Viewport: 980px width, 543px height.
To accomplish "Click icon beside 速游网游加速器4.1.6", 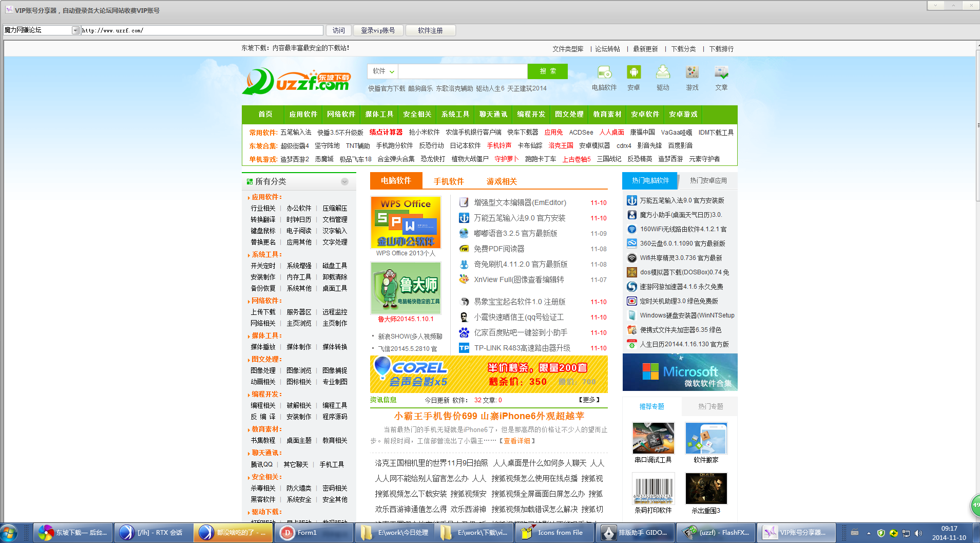I will [x=632, y=287].
